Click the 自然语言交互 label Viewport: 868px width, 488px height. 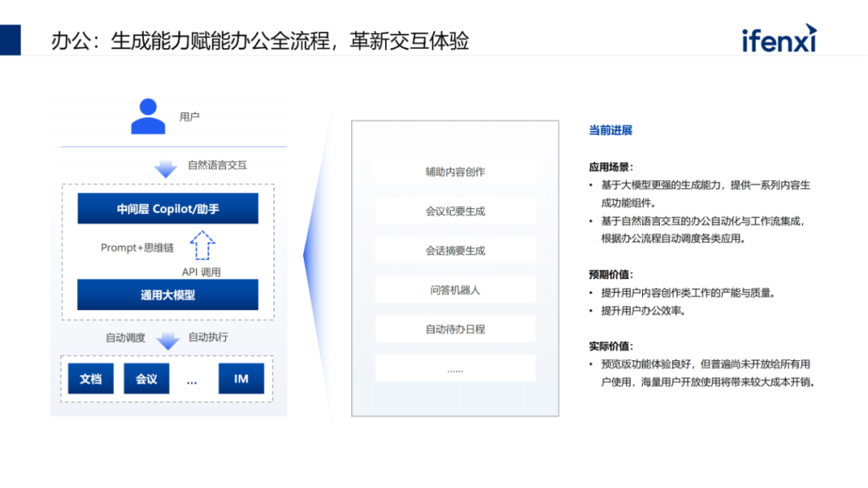pyautogui.click(x=217, y=165)
